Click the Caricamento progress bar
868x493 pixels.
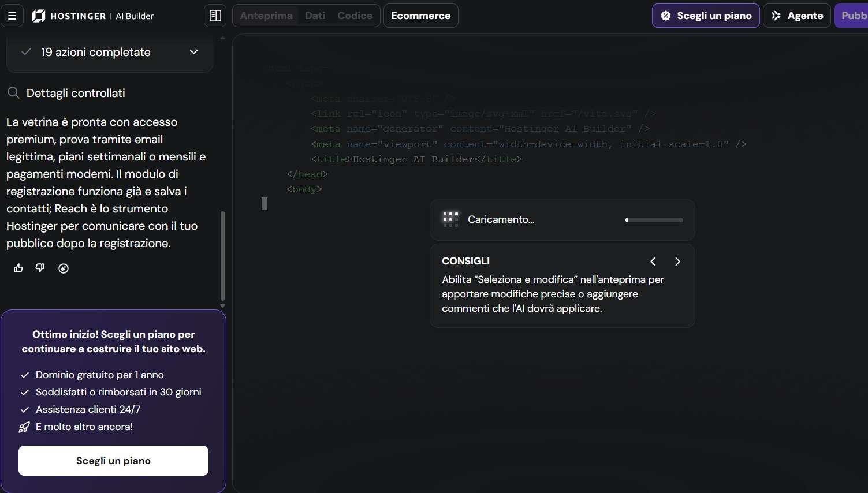pos(654,220)
